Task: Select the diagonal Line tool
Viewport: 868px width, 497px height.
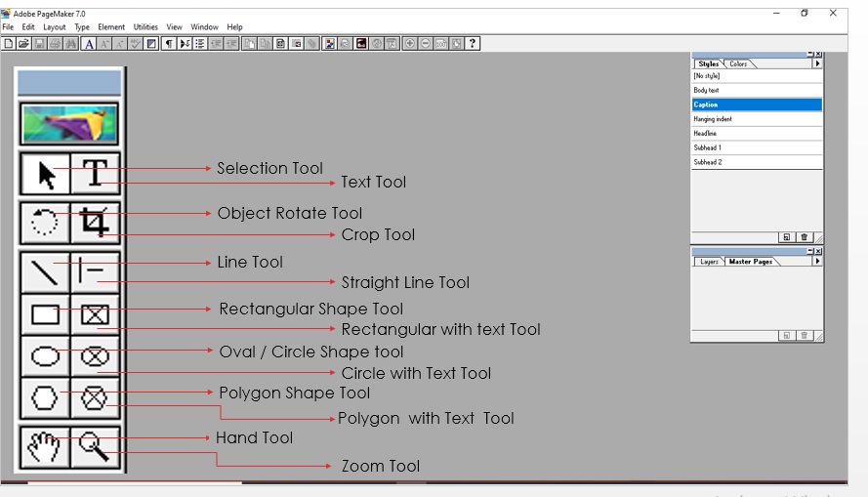Action: point(45,272)
